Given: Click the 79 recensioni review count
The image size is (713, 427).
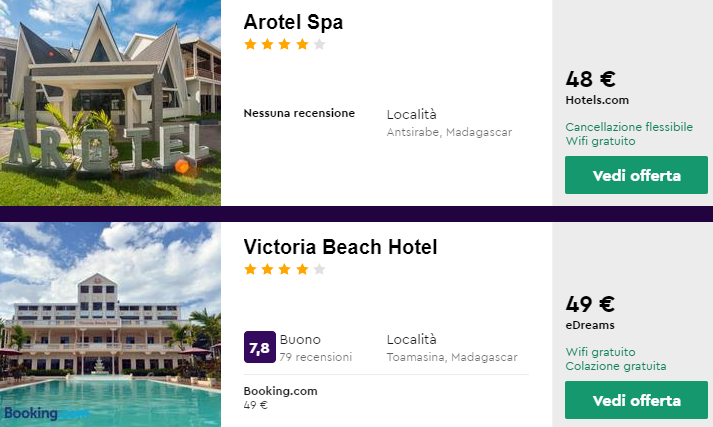Looking at the screenshot, I should pos(316,357).
